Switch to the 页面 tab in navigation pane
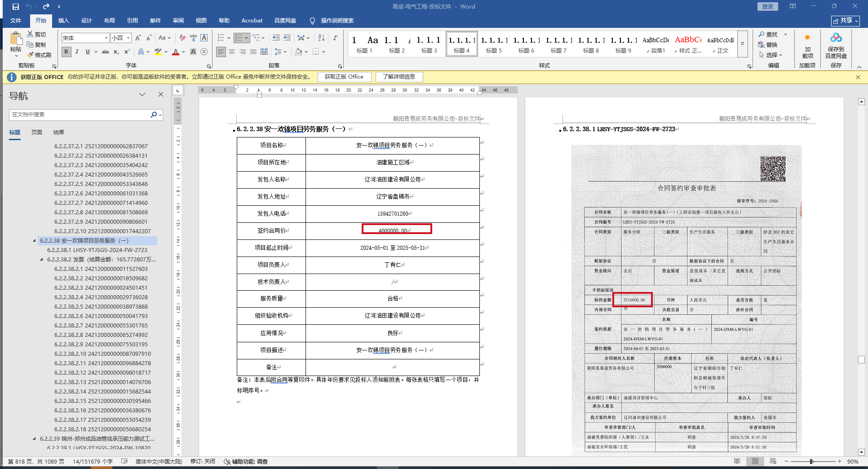Viewport: 868px width, 469px height. pyautogui.click(x=37, y=133)
